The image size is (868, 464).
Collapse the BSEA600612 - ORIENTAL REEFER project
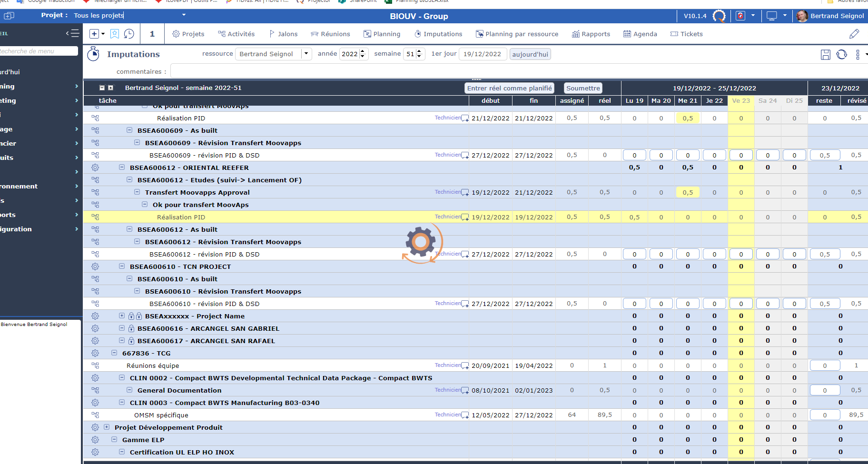click(x=122, y=168)
